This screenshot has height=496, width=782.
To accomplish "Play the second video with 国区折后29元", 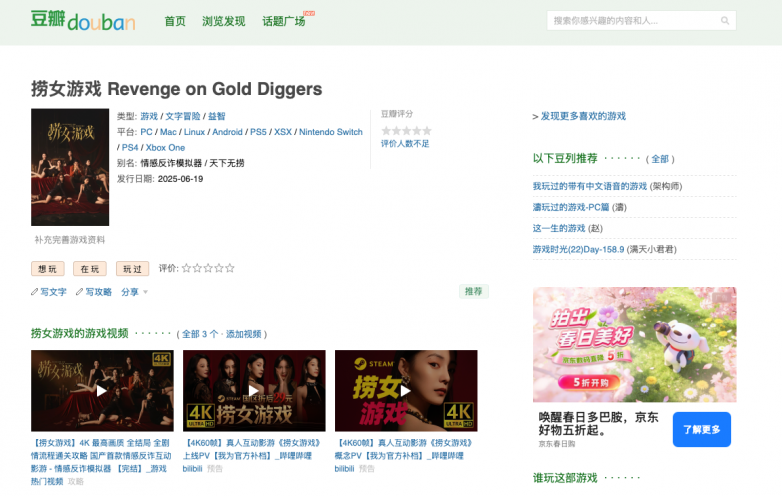I will tap(254, 391).
